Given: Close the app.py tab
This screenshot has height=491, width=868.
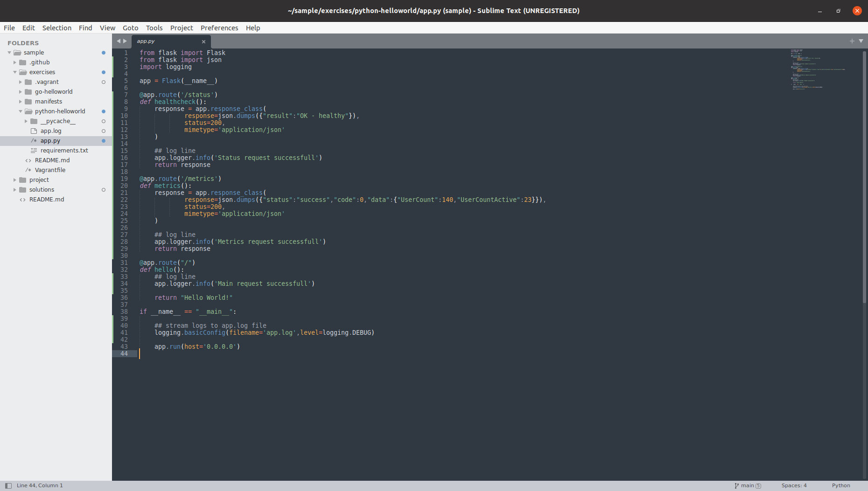Looking at the screenshot, I should click(x=204, y=41).
